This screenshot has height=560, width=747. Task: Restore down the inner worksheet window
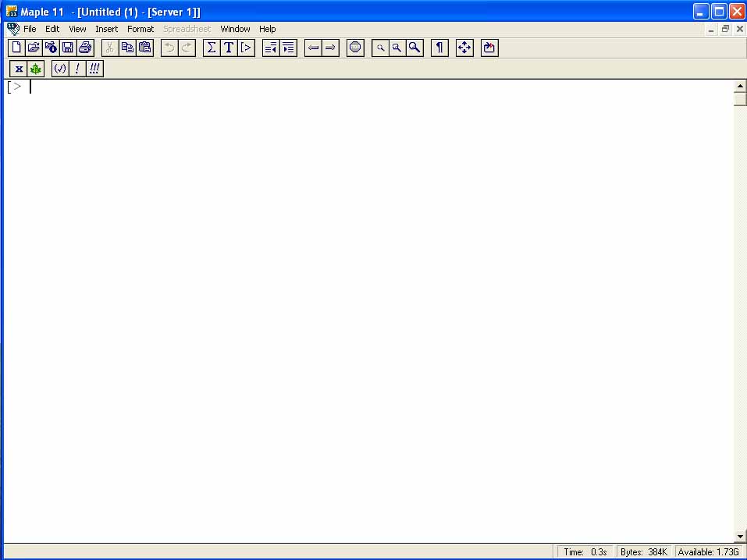[x=725, y=30]
